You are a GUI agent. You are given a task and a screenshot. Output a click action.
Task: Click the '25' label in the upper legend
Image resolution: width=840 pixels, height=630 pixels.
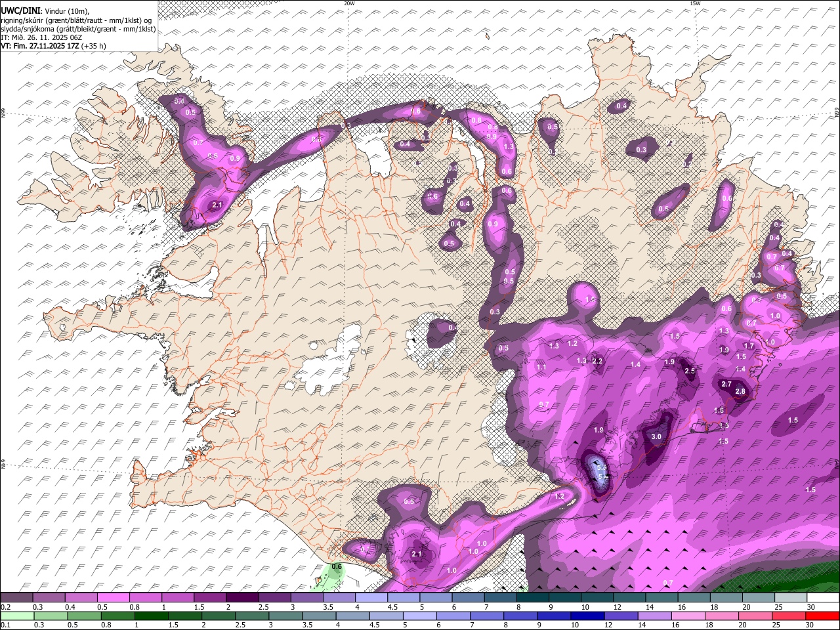(779, 607)
